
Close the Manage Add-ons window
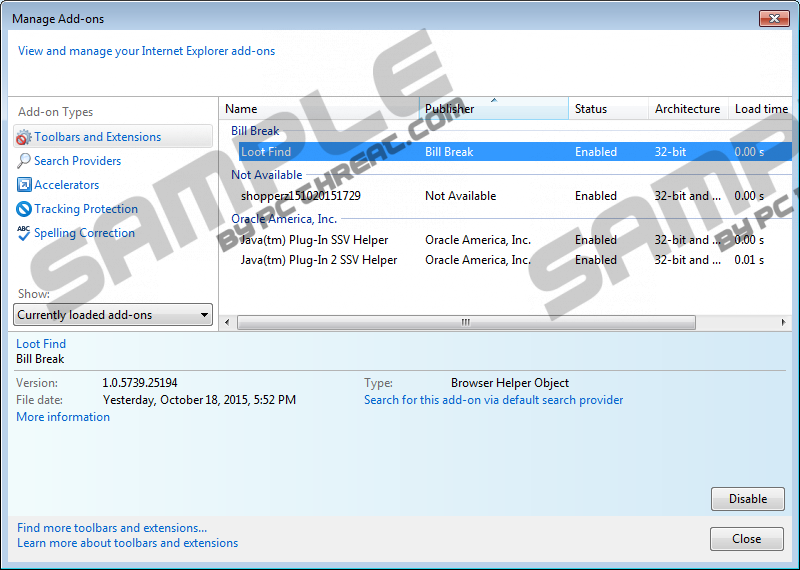773,18
